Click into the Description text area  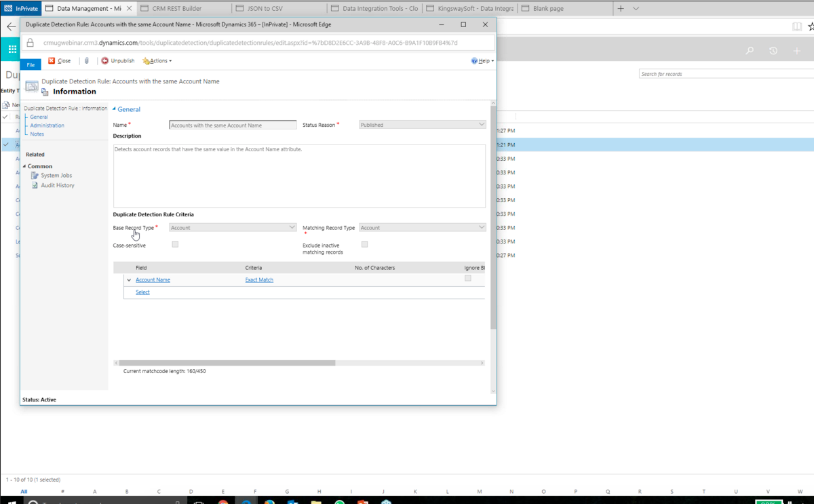299,176
